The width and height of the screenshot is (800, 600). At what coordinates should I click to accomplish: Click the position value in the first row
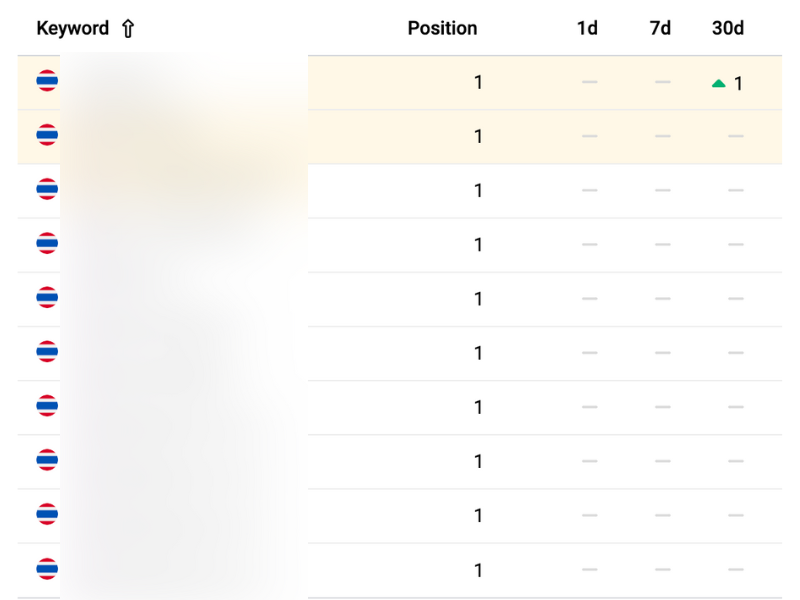pyautogui.click(x=478, y=83)
